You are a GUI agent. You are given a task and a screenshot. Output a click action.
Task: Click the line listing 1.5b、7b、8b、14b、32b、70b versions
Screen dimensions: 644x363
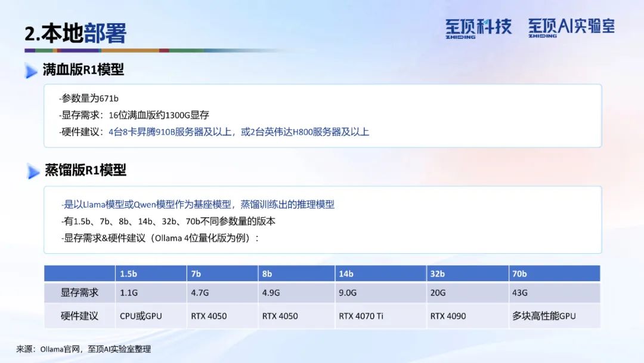(x=168, y=221)
